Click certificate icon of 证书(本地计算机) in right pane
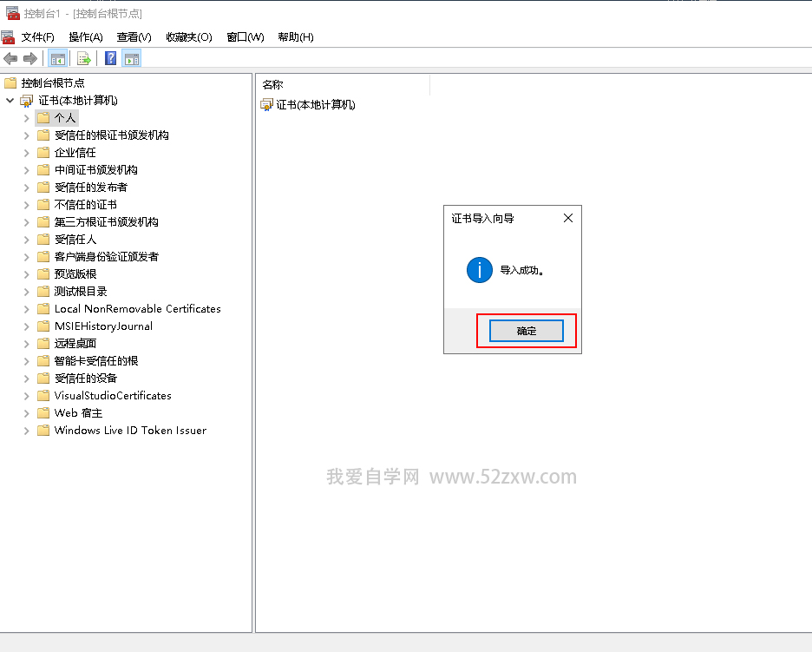This screenshot has width=812, height=652. (266, 105)
